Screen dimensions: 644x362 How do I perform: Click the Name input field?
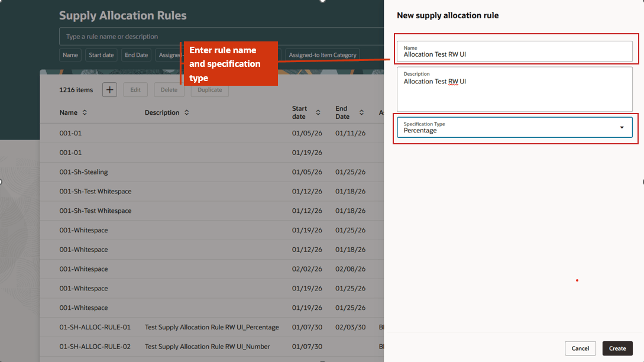point(514,51)
